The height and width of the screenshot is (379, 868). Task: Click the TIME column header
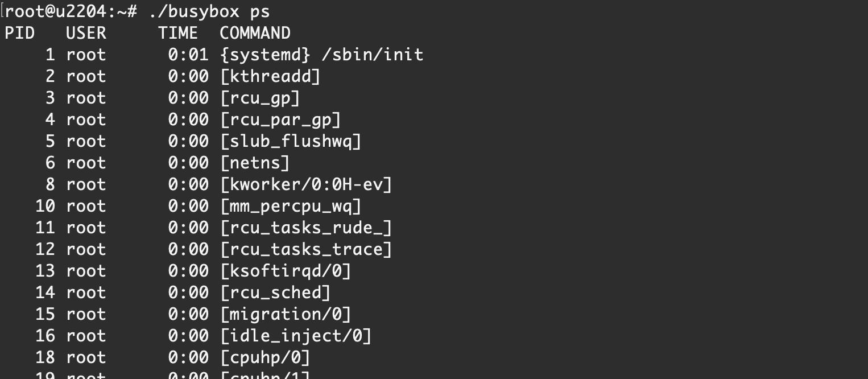(178, 33)
